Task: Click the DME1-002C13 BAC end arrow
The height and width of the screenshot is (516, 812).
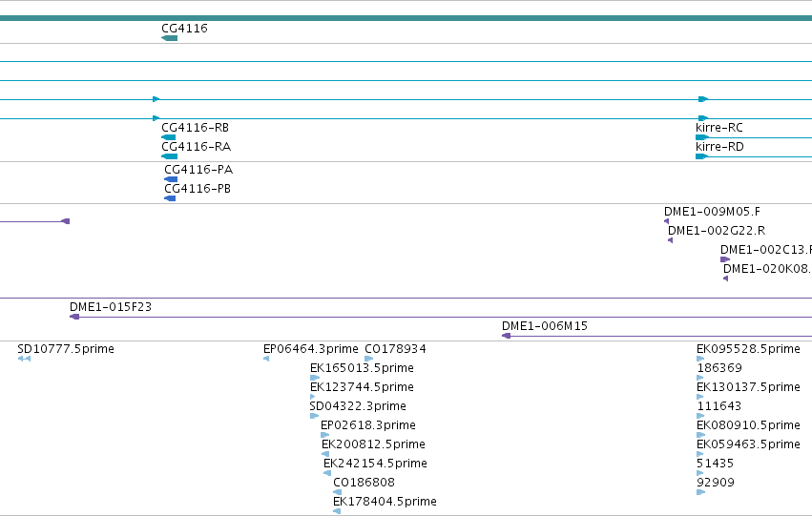Action: pos(725,259)
